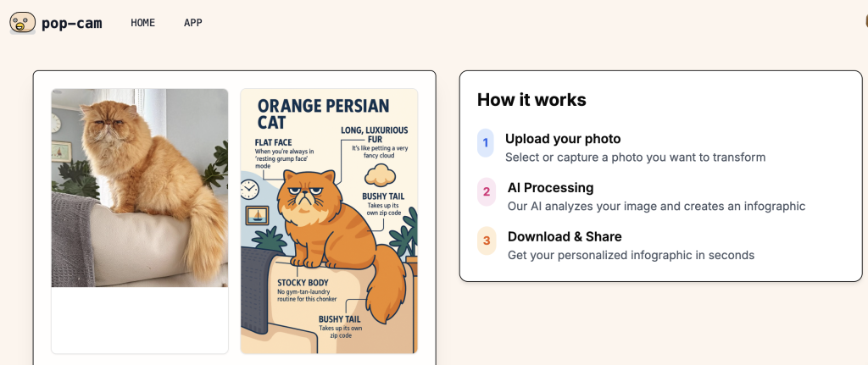
Task: Click the orange step 3 badge
Action: click(486, 241)
